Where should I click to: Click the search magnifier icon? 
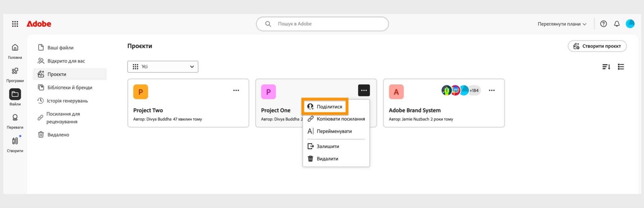(x=268, y=24)
